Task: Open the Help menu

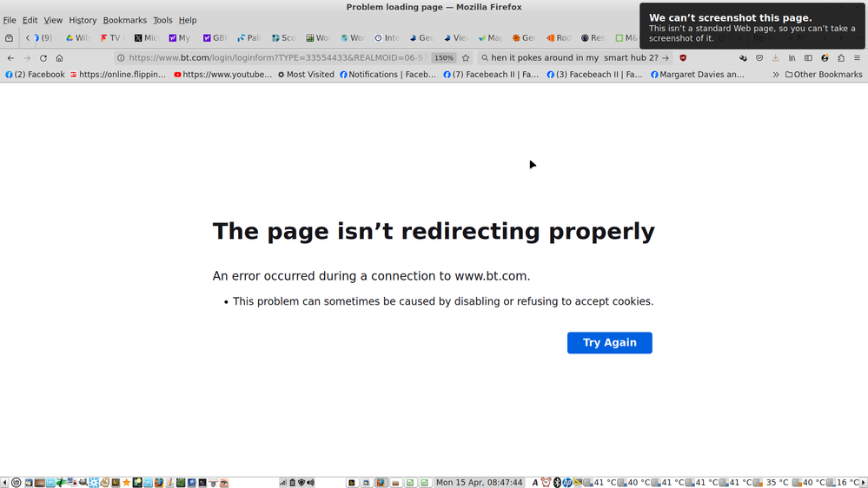Action: (188, 20)
